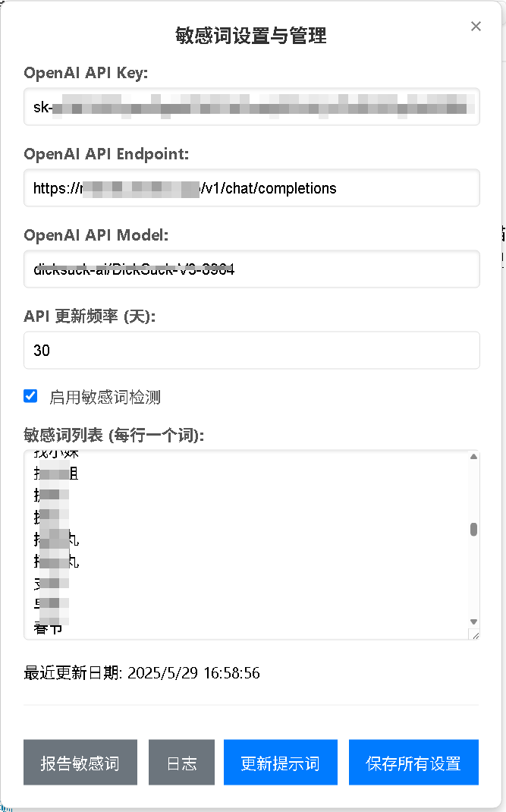This screenshot has height=812, width=506.
Task: Click the resize handle of the word list
Action: 475,635
